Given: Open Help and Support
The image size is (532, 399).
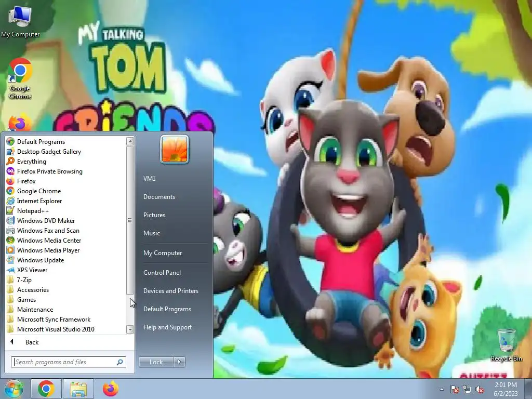Looking at the screenshot, I should (167, 327).
